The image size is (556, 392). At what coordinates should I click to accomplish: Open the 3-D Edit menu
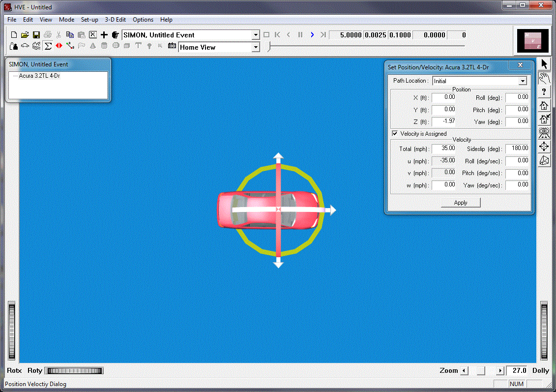[115, 20]
